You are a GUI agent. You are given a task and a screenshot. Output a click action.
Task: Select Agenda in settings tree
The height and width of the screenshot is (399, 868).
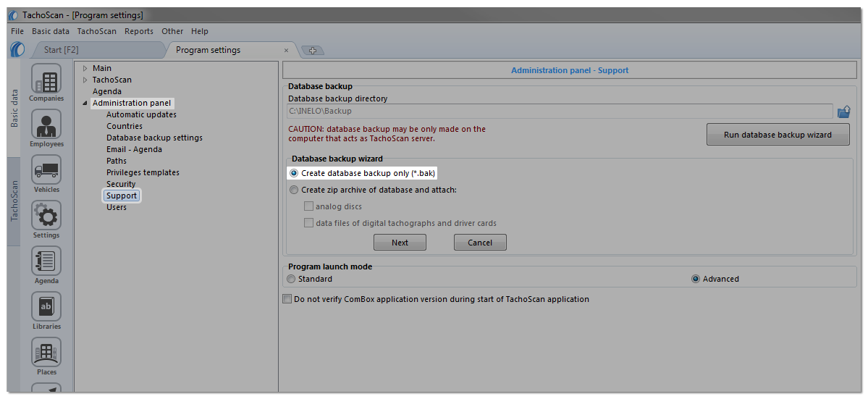[107, 91]
